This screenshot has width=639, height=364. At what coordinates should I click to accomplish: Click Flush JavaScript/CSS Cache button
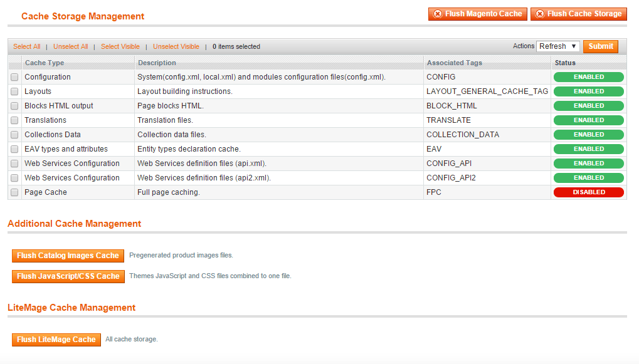(68, 276)
